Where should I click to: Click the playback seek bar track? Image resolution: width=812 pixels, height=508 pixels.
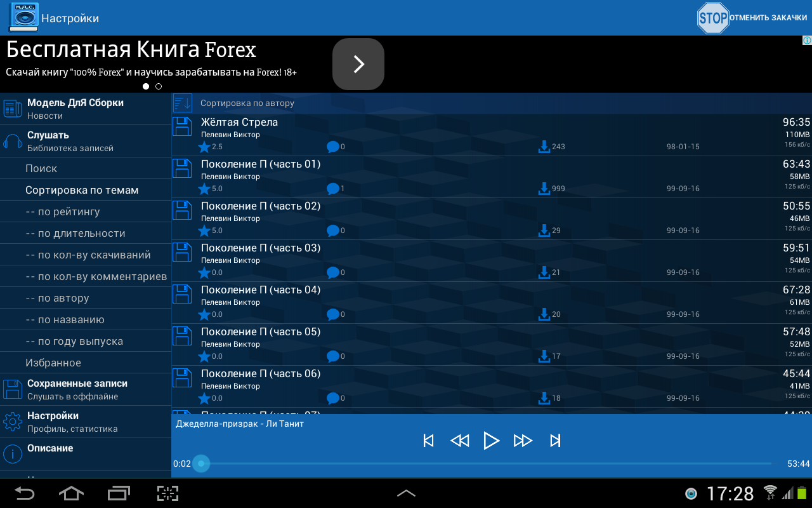[x=487, y=464]
